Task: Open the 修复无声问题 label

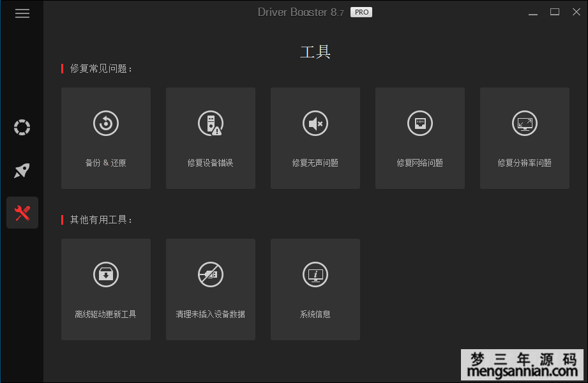Action: click(x=315, y=163)
